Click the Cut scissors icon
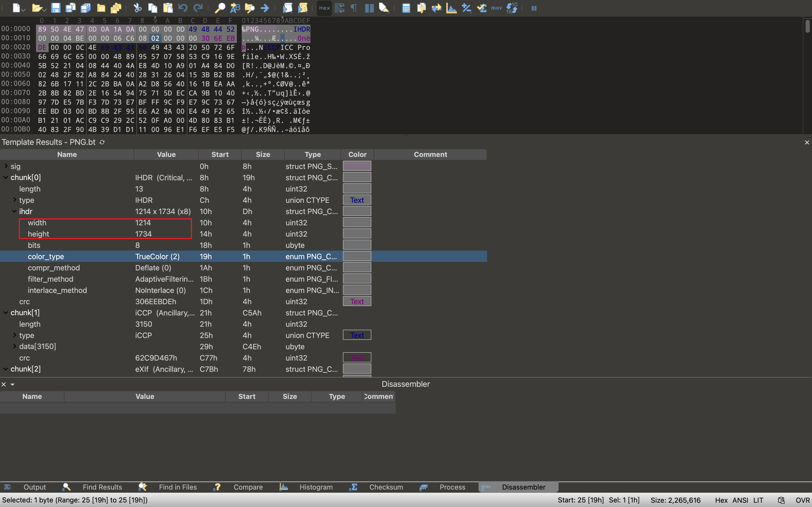The image size is (812, 507). (x=137, y=8)
